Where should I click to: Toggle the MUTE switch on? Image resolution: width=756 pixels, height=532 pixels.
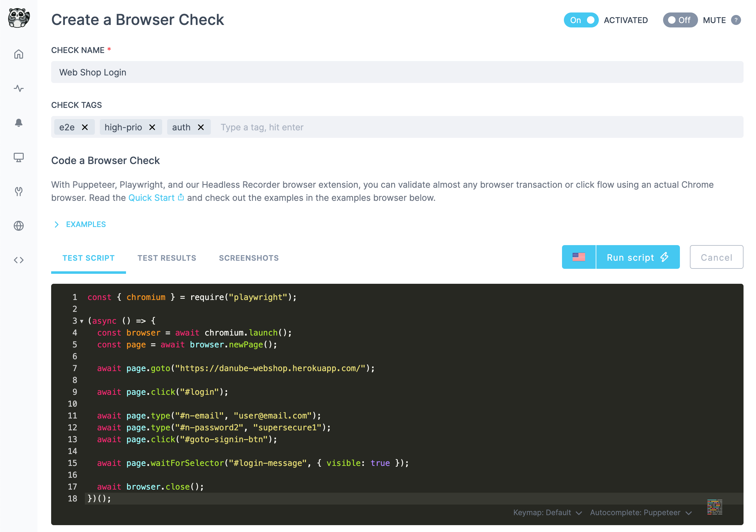click(x=680, y=20)
